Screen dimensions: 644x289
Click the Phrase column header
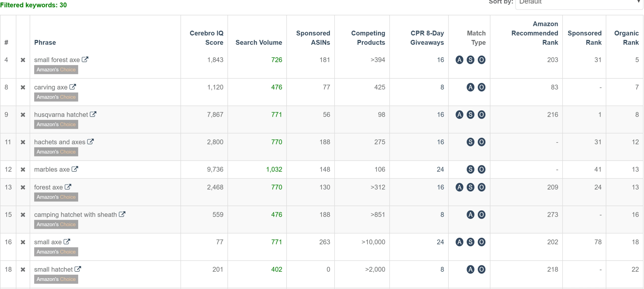point(45,43)
